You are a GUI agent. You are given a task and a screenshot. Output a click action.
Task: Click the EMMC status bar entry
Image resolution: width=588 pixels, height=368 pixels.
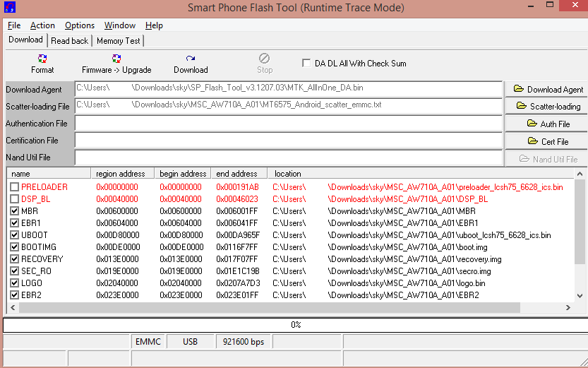(148, 342)
